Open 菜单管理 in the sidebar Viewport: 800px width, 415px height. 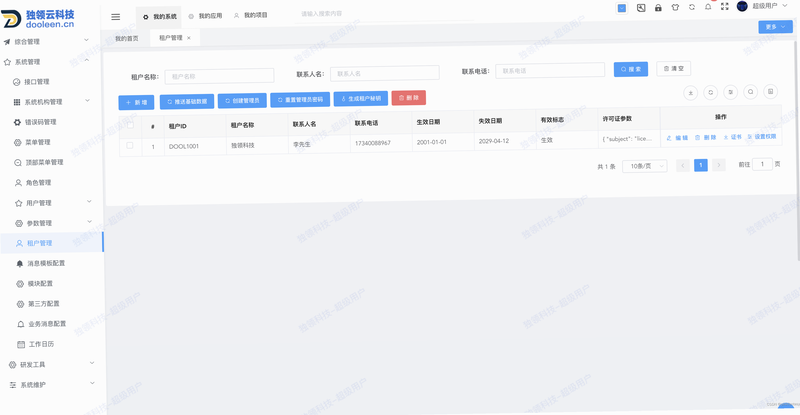[x=37, y=142]
